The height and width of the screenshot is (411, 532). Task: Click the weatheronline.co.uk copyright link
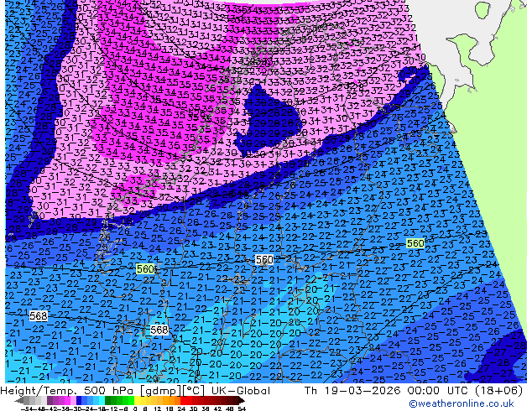pyautogui.click(x=462, y=403)
